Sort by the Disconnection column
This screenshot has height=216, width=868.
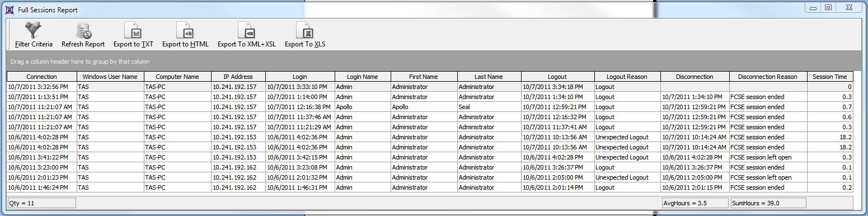[695, 77]
